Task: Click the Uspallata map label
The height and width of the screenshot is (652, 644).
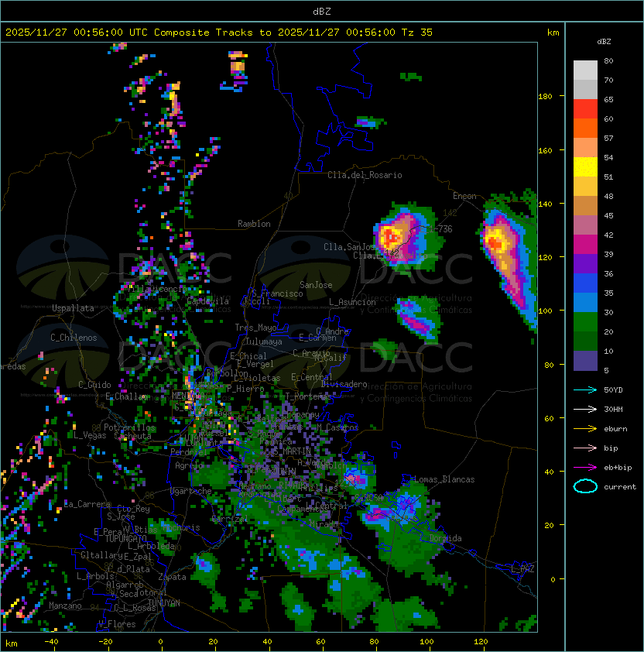Action: [x=73, y=308]
